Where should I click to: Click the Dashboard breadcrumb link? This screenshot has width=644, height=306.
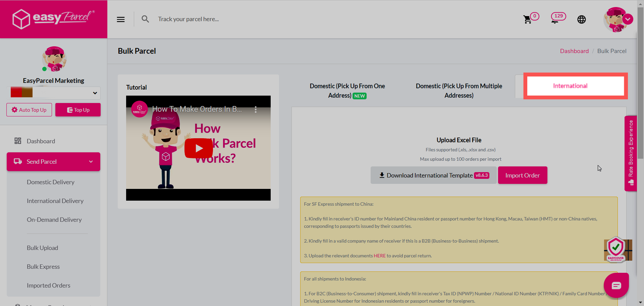coord(574,51)
